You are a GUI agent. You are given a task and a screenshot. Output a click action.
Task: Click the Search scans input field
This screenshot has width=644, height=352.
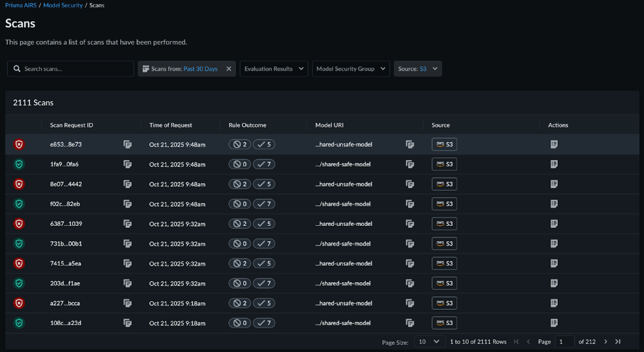[x=70, y=69]
